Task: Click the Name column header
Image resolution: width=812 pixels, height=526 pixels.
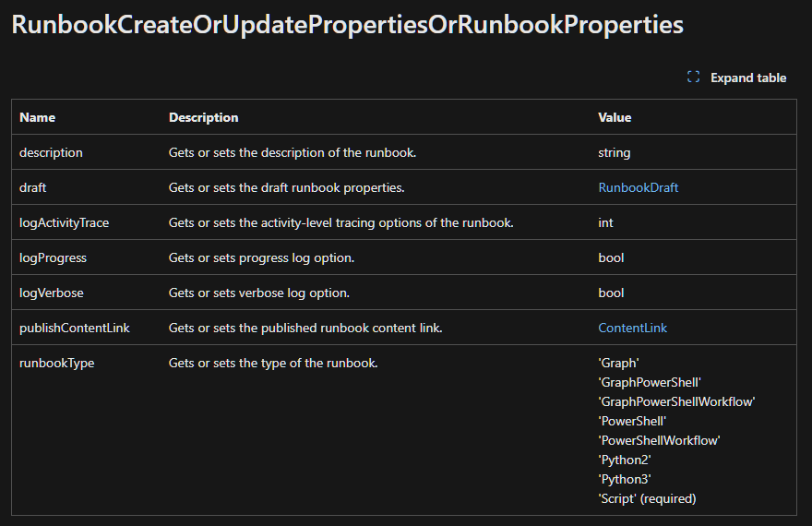Action: pos(37,117)
